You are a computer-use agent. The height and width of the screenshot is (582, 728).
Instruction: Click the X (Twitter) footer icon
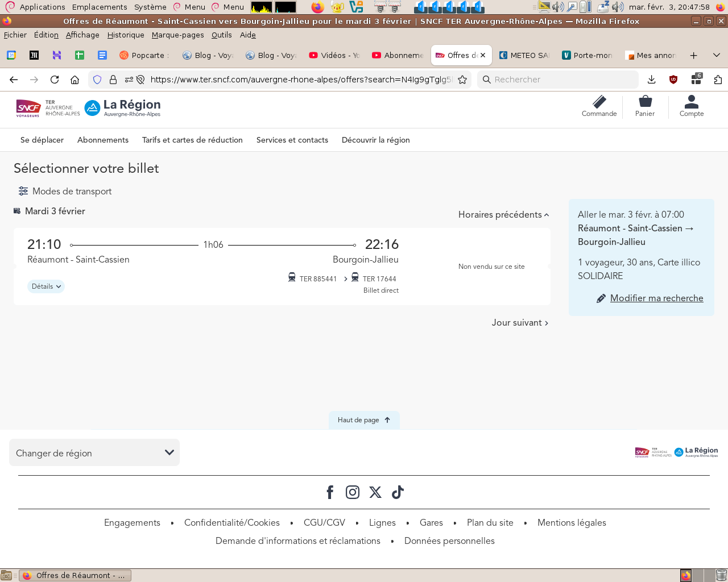(375, 492)
